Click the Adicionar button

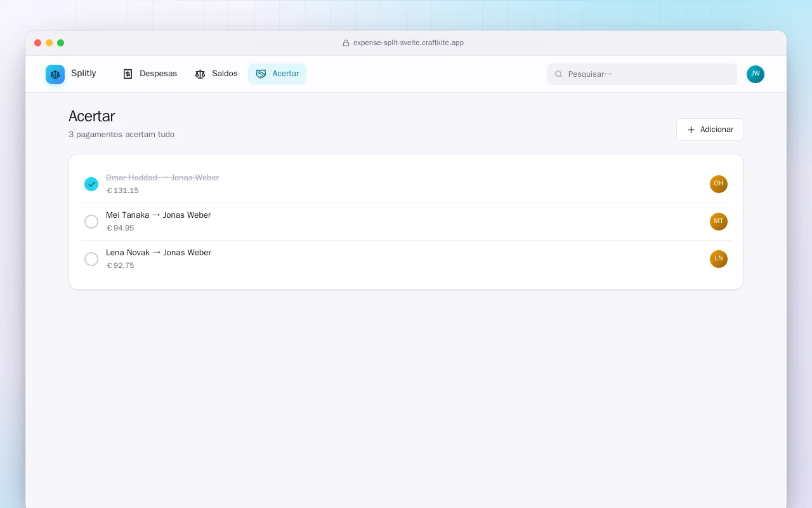[710, 130]
